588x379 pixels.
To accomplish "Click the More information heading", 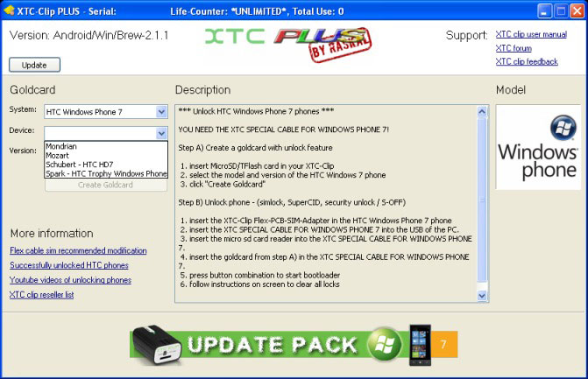I will tap(52, 234).
